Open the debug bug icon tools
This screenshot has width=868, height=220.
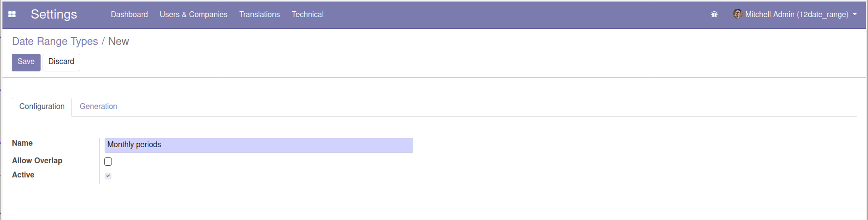click(x=714, y=15)
